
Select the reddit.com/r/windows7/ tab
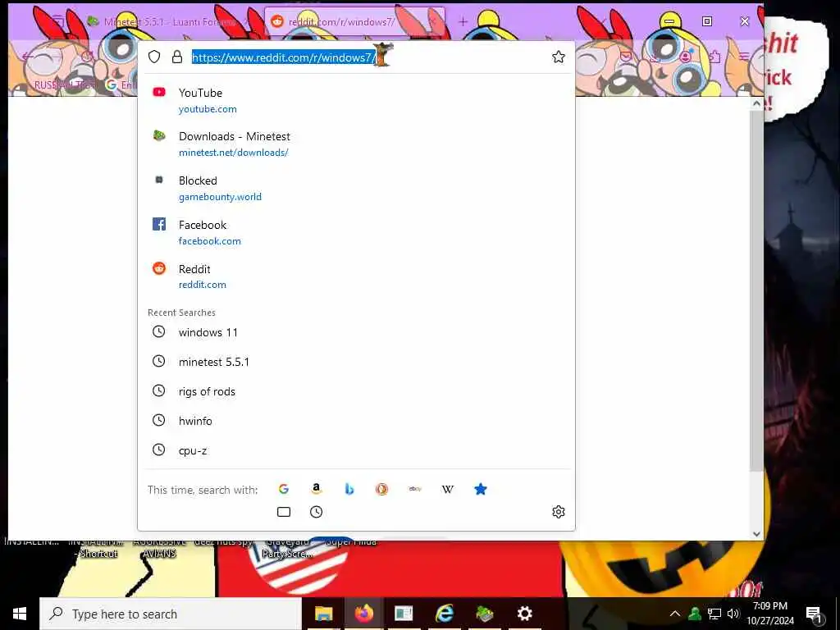[354, 21]
